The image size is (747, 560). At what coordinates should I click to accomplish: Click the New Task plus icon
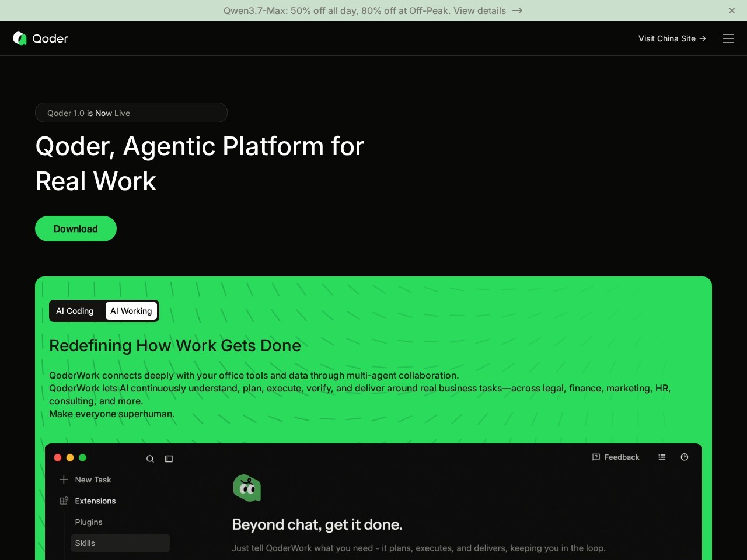64,480
